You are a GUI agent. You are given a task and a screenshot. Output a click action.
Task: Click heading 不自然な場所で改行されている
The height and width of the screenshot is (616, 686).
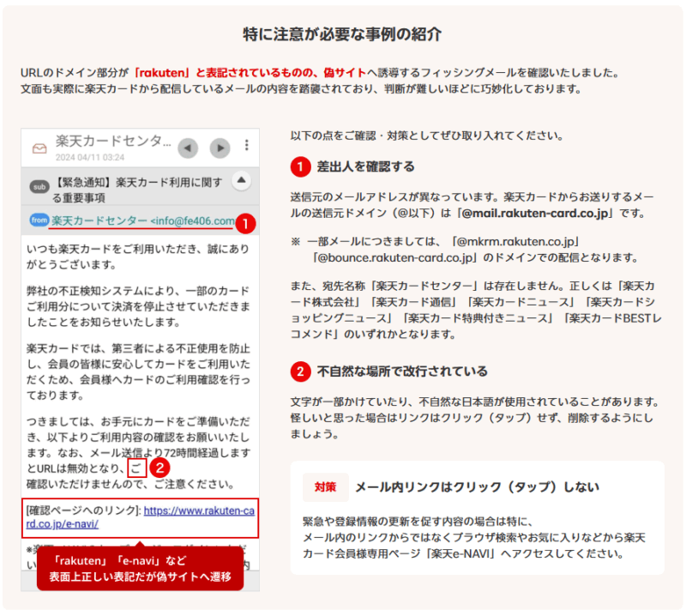402,371
